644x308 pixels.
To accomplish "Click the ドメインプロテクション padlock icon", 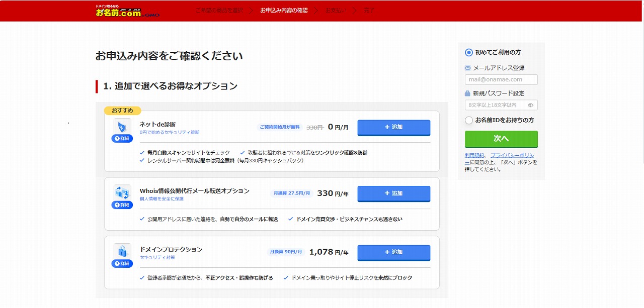I will coord(122,251).
